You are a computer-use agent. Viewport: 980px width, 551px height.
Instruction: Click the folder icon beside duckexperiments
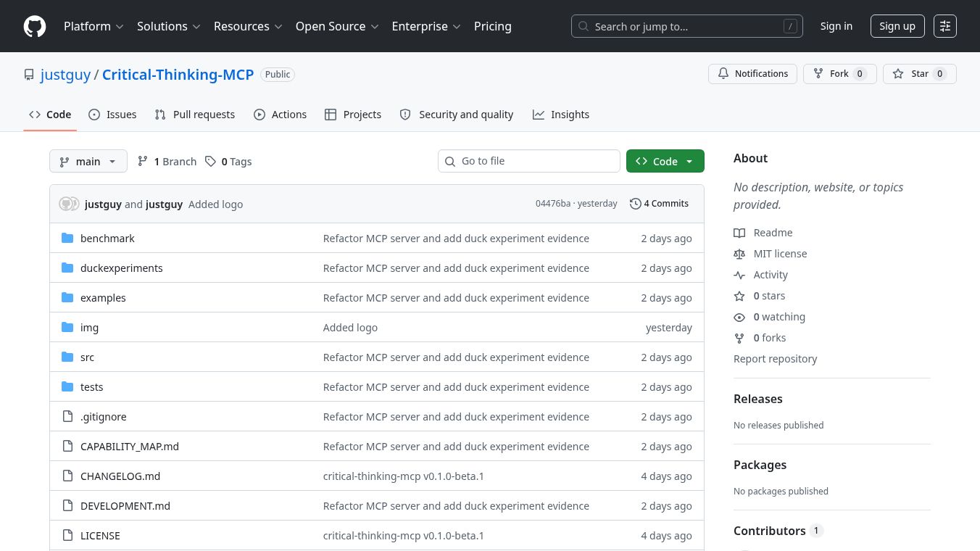[x=67, y=268]
